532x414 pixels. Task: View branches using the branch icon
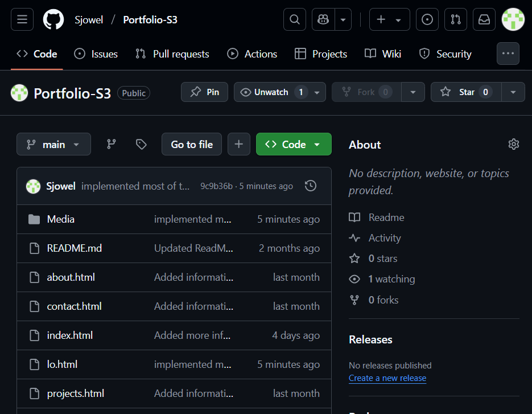pyautogui.click(x=112, y=145)
